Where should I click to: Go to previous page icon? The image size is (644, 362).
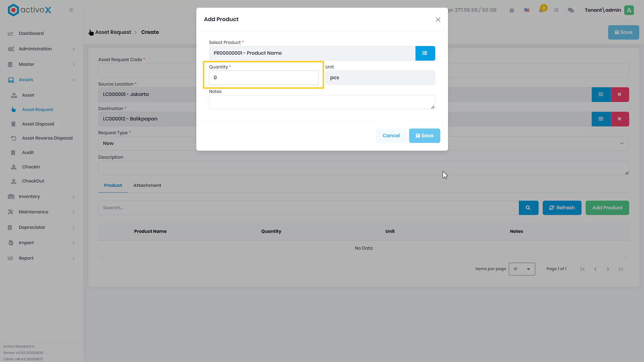click(595, 269)
